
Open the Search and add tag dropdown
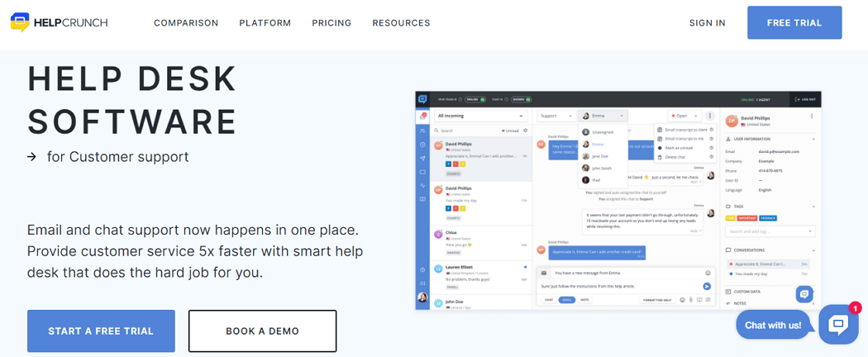tap(770, 231)
